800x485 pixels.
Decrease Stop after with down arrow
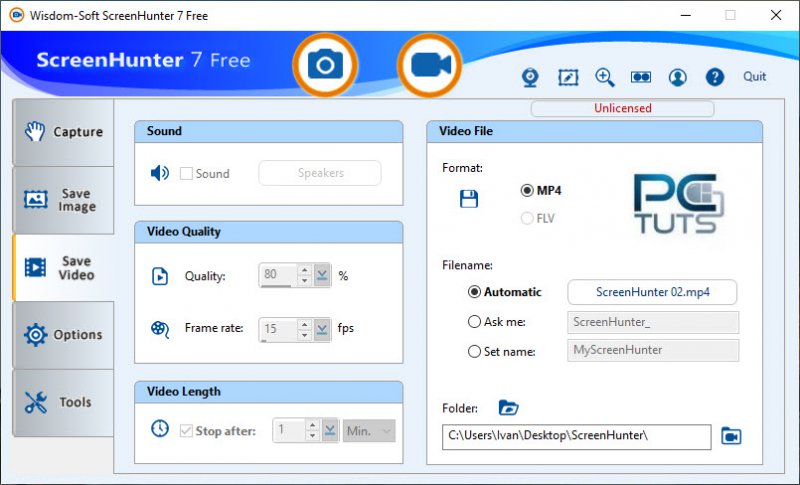tap(312, 436)
